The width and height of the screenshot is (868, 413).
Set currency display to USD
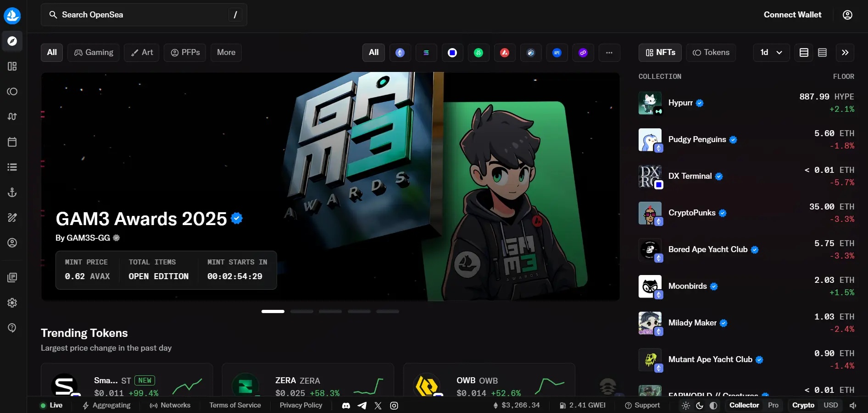coord(831,405)
